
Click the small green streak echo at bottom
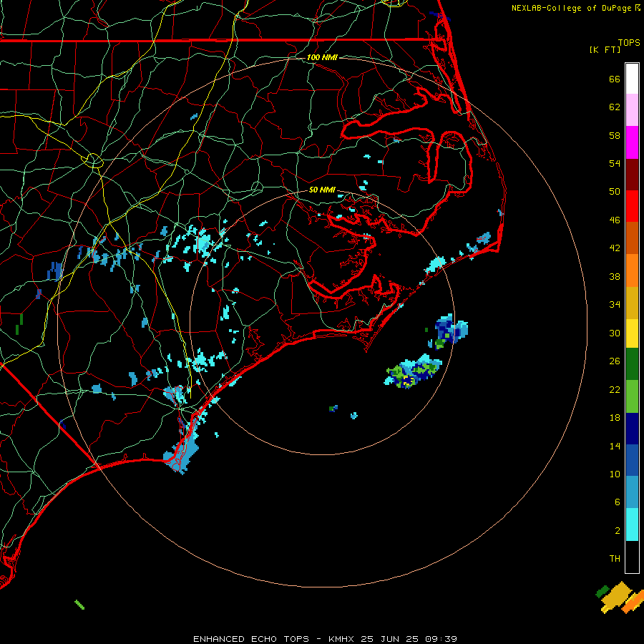coord(79,605)
